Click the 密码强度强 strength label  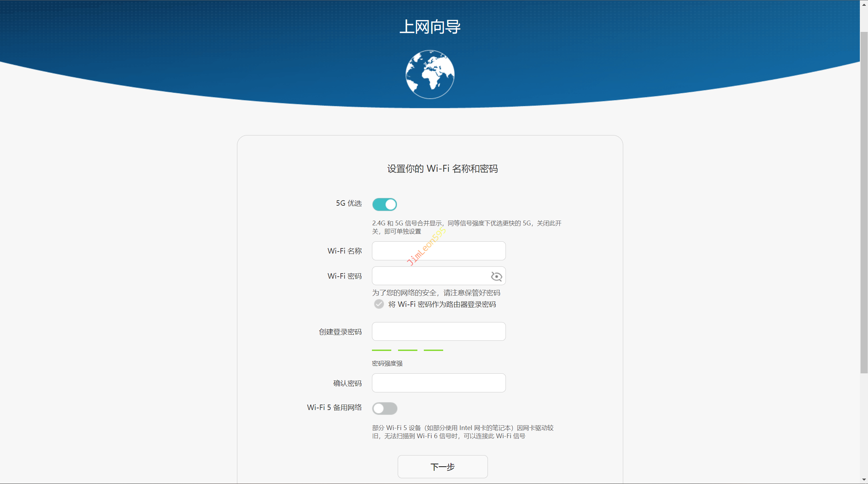[387, 364]
